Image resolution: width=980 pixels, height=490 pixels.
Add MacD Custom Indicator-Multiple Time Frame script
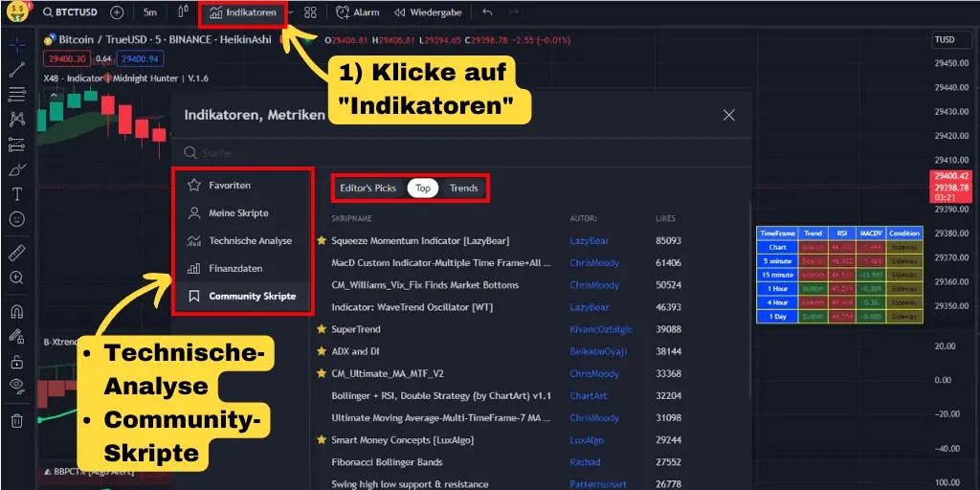(441, 262)
